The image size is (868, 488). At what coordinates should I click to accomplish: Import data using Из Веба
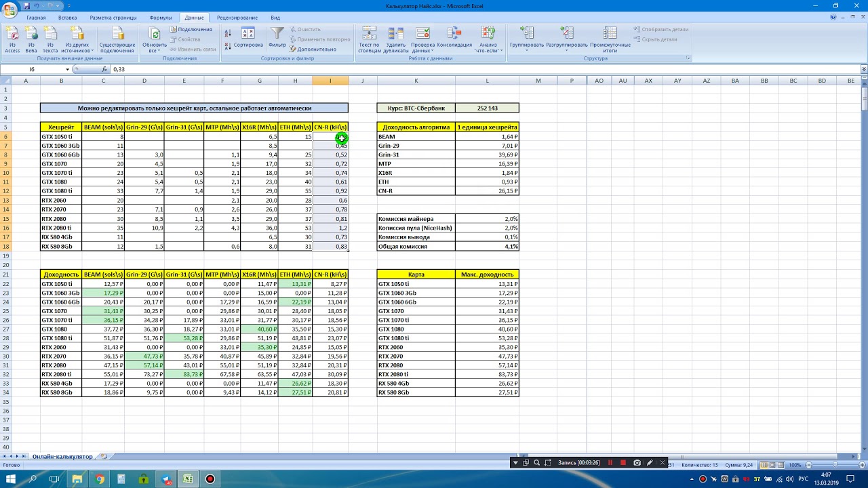coord(31,39)
